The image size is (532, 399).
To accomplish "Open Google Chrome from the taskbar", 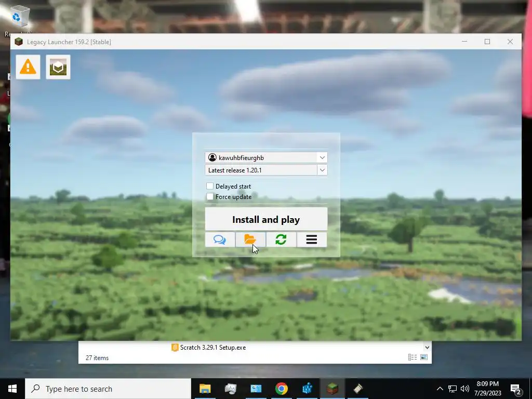I will [x=281, y=389].
